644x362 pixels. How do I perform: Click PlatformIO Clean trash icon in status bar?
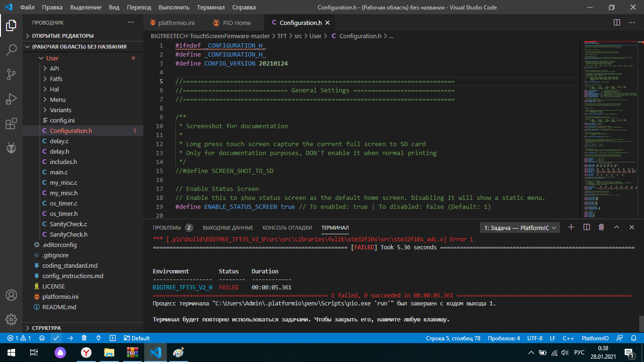84,338
